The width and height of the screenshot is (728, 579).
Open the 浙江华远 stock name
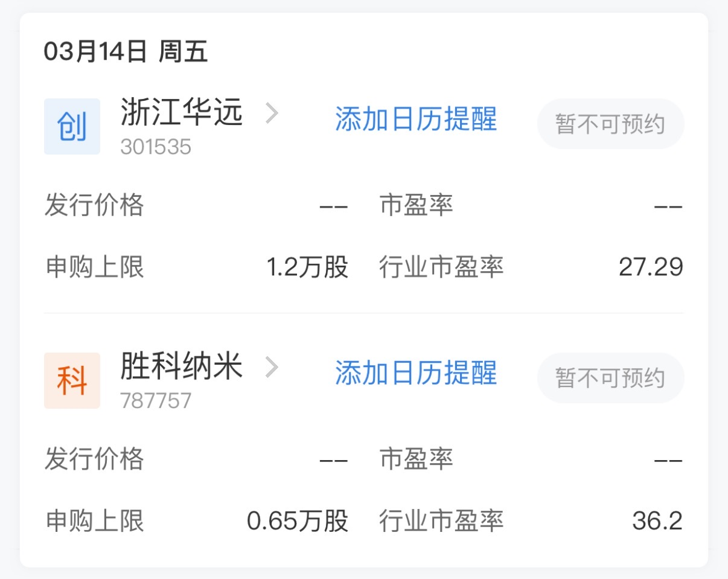pyautogui.click(x=181, y=113)
